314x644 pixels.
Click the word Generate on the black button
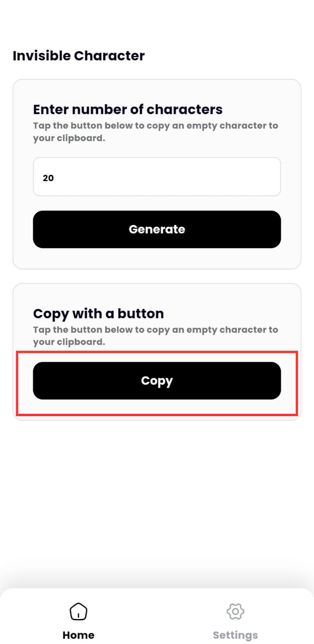point(157,229)
